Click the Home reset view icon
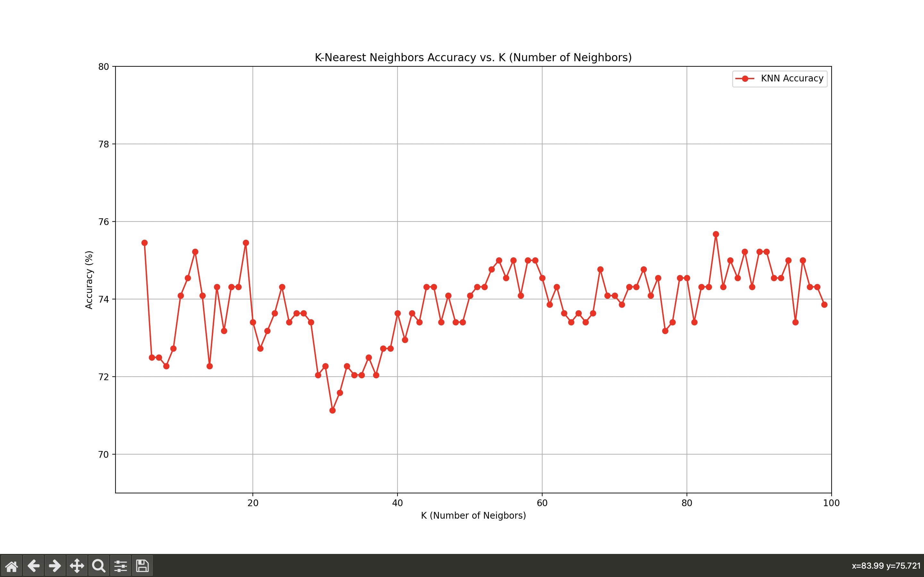924x577 pixels. pos(12,565)
